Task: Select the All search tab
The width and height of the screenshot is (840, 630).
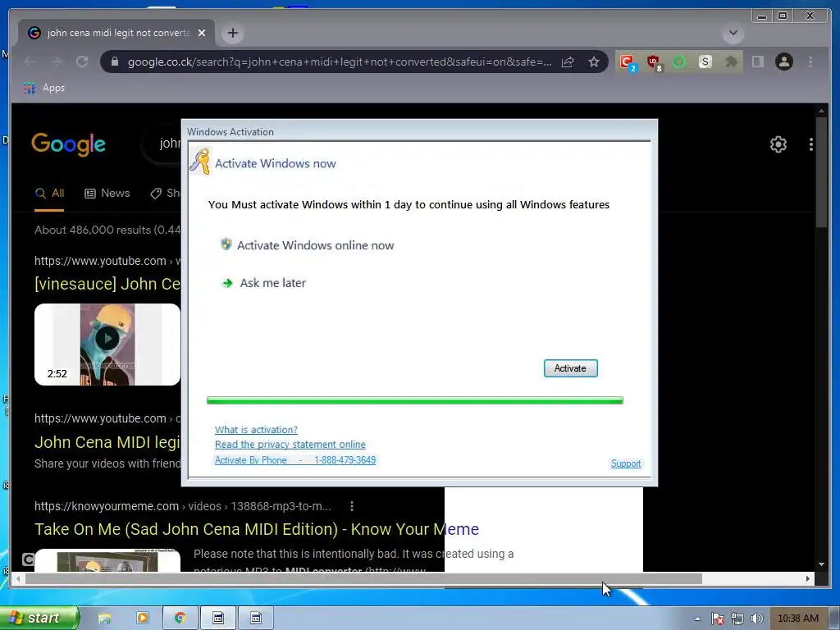Action: click(x=49, y=194)
